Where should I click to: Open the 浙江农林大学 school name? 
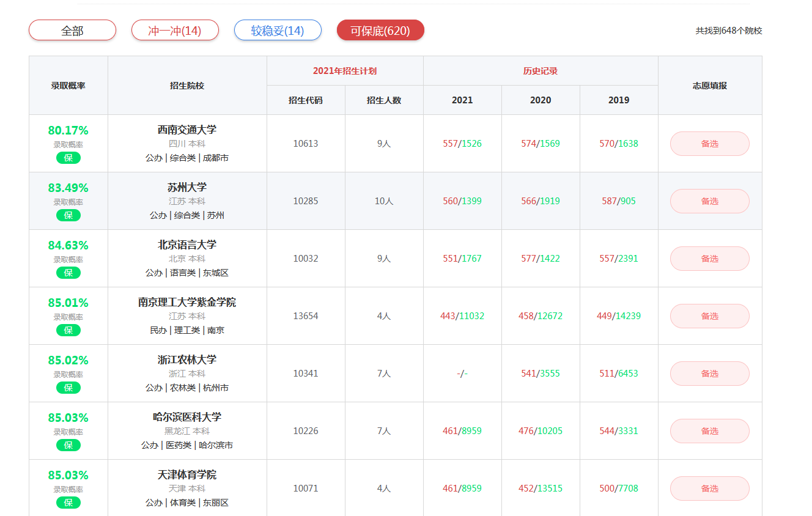tap(187, 359)
